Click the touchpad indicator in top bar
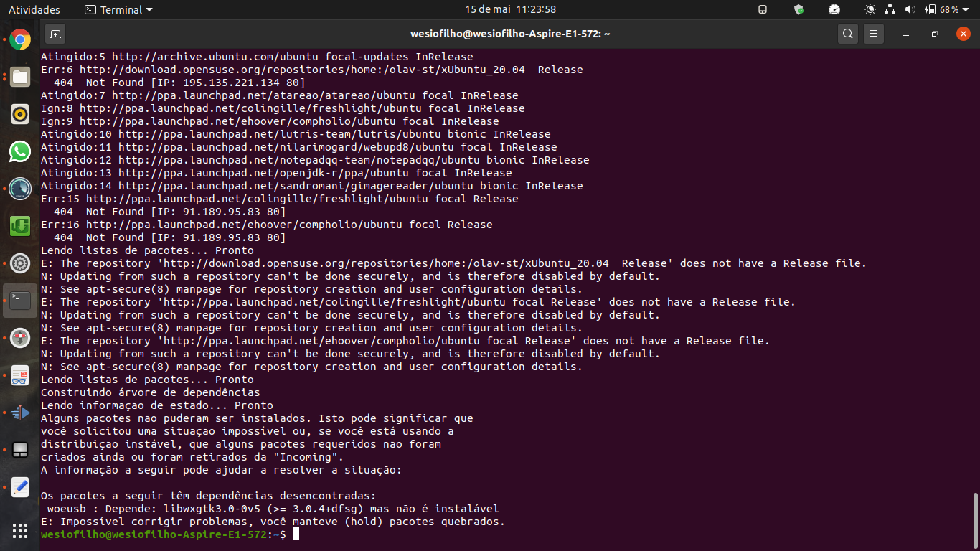The width and height of the screenshot is (980, 551). (x=763, y=10)
